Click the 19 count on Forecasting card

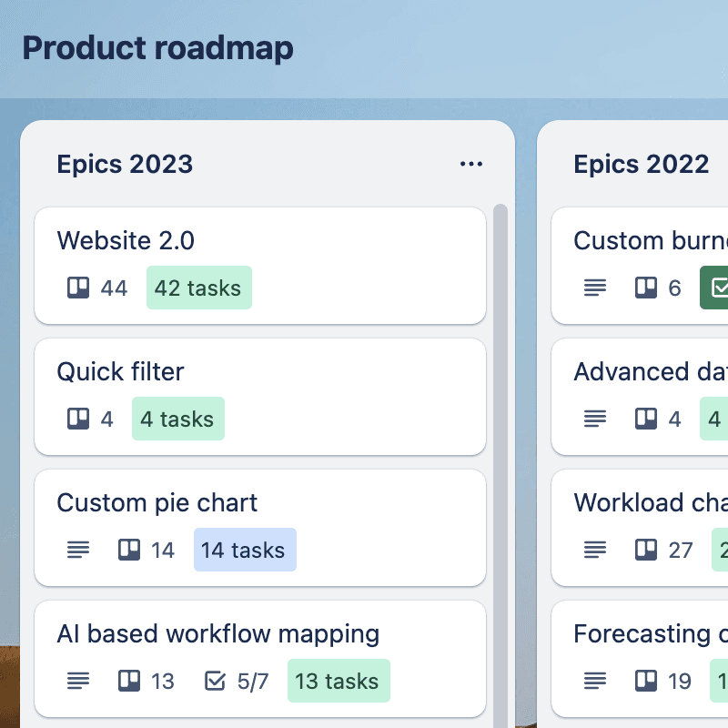pyautogui.click(x=680, y=681)
